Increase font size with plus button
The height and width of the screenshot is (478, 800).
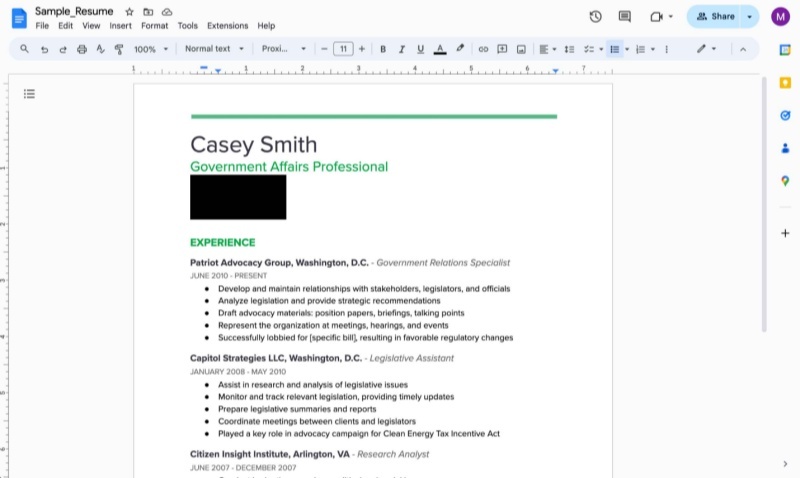361,48
